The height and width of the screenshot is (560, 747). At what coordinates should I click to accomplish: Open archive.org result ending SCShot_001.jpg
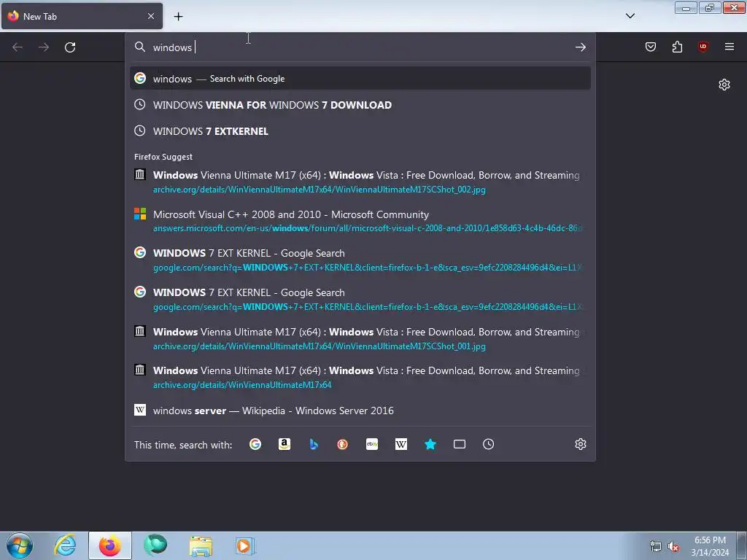coord(360,338)
